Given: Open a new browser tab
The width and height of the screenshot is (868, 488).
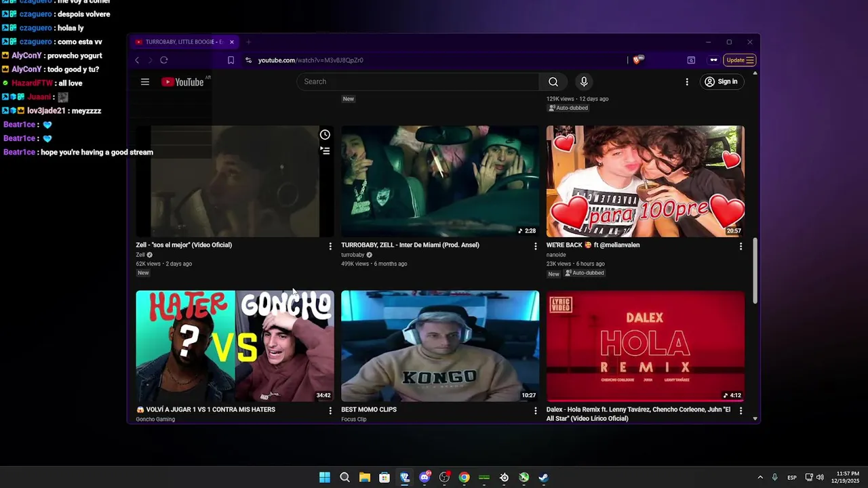Looking at the screenshot, I should [248, 42].
